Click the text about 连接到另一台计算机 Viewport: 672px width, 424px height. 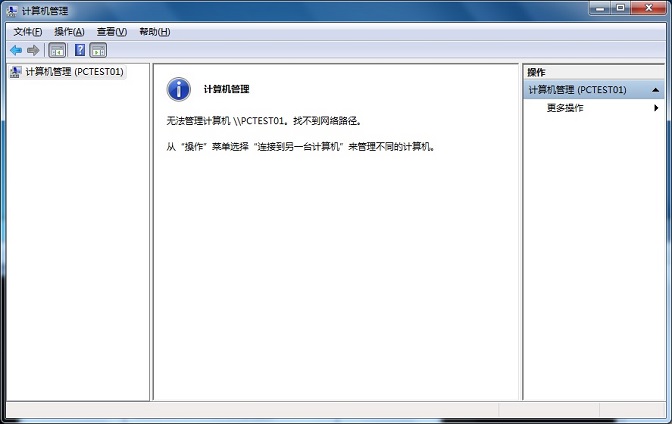pyautogui.click(x=300, y=147)
